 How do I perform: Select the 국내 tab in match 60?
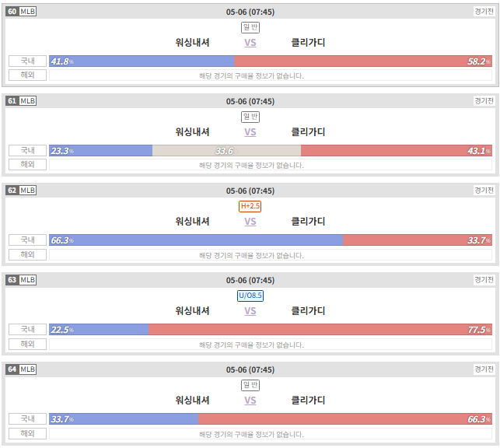[27, 61]
